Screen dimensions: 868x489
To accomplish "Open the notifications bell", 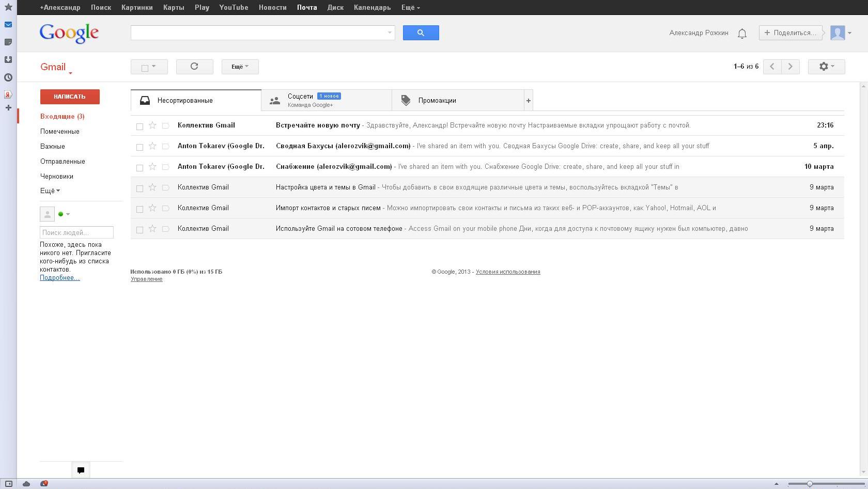I will (x=742, y=34).
